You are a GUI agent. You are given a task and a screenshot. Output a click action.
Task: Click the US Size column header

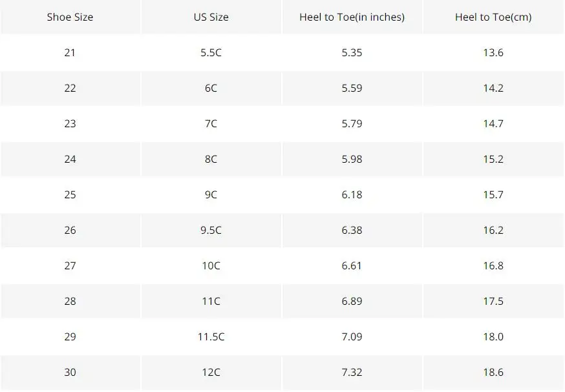pyautogui.click(x=211, y=17)
